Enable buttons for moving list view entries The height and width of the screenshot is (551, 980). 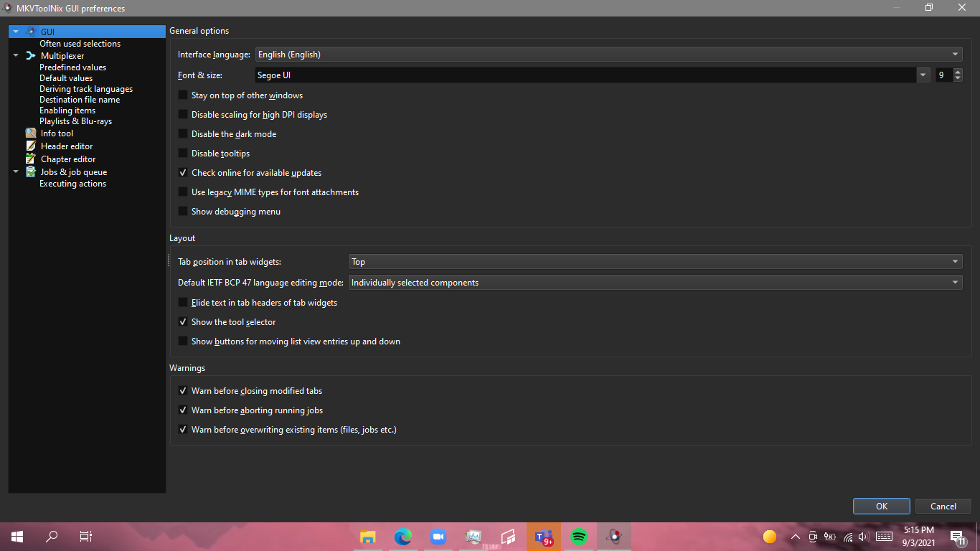pyautogui.click(x=183, y=342)
